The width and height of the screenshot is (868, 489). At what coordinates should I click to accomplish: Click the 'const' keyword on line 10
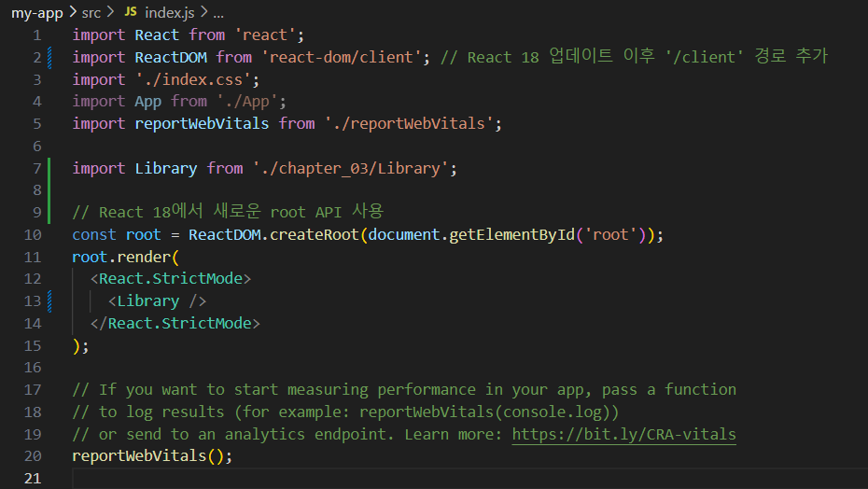(x=94, y=235)
